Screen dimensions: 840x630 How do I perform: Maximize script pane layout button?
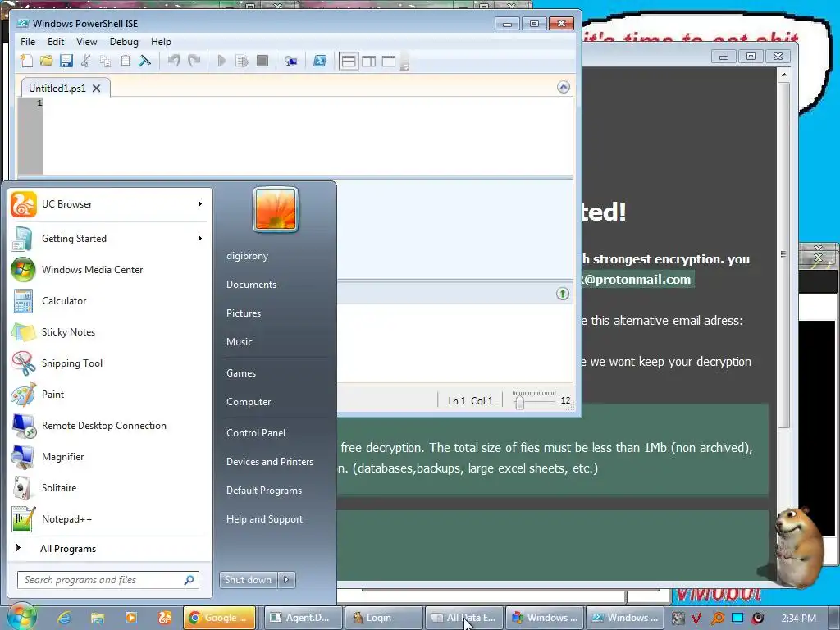point(388,61)
